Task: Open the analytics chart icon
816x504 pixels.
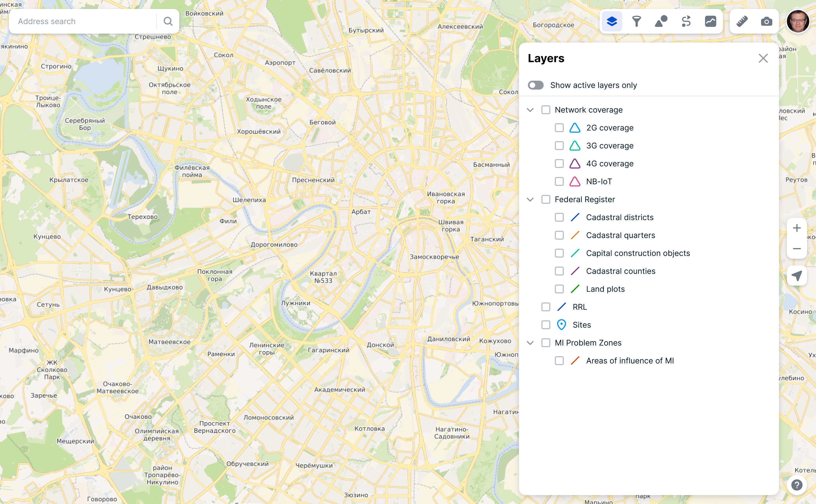Action: [710, 21]
